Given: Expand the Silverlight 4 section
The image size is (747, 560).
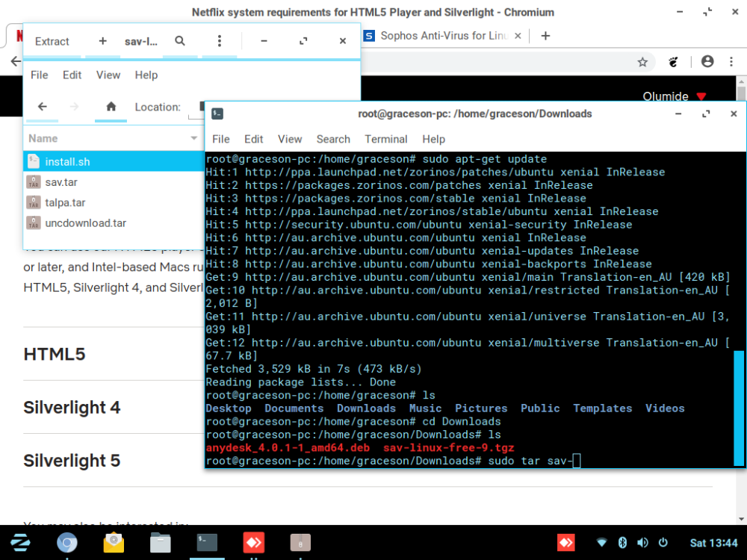Looking at the screenshot, I should (x=72, y=408).
